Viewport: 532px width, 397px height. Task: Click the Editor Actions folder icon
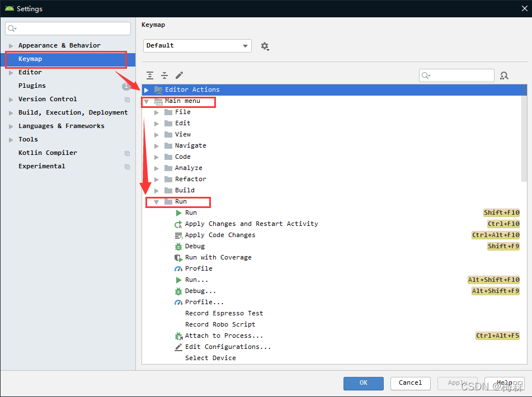[x=158, y=90]
